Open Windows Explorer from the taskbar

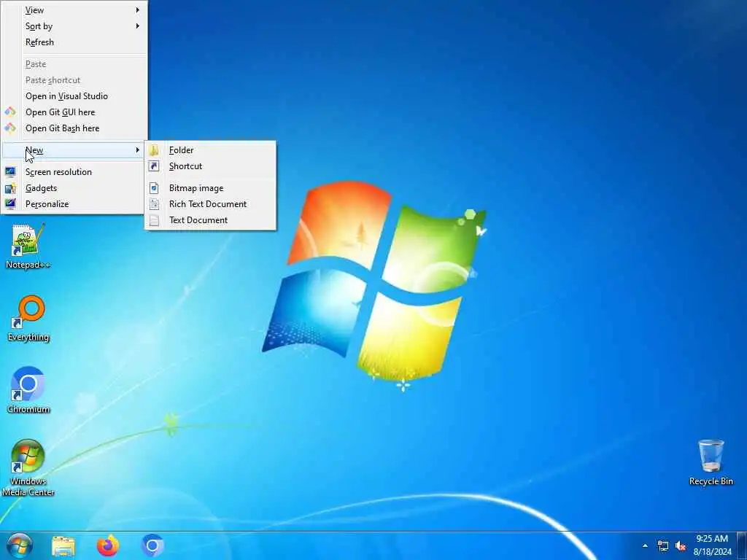(x=63, y=546)
